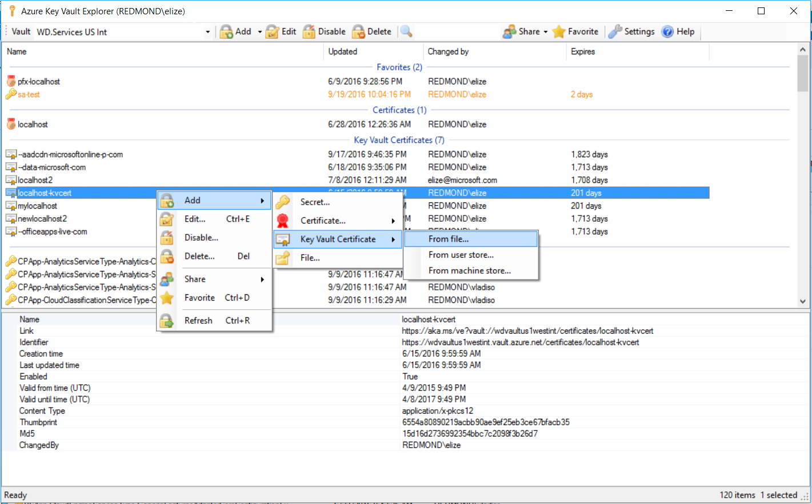Click the Delete icon in context menu
812x504 pixels.
pyautogui.click(x=167, y=257)
